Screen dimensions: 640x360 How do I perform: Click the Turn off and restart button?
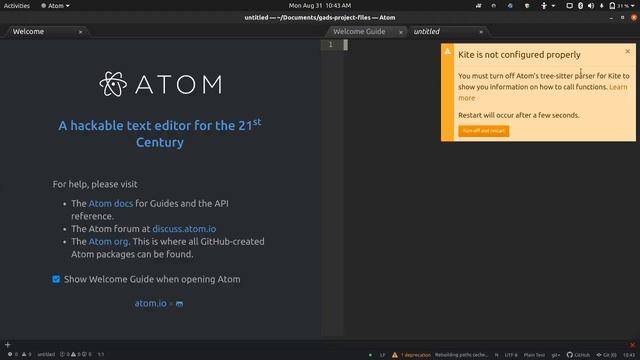click(484, 131)
